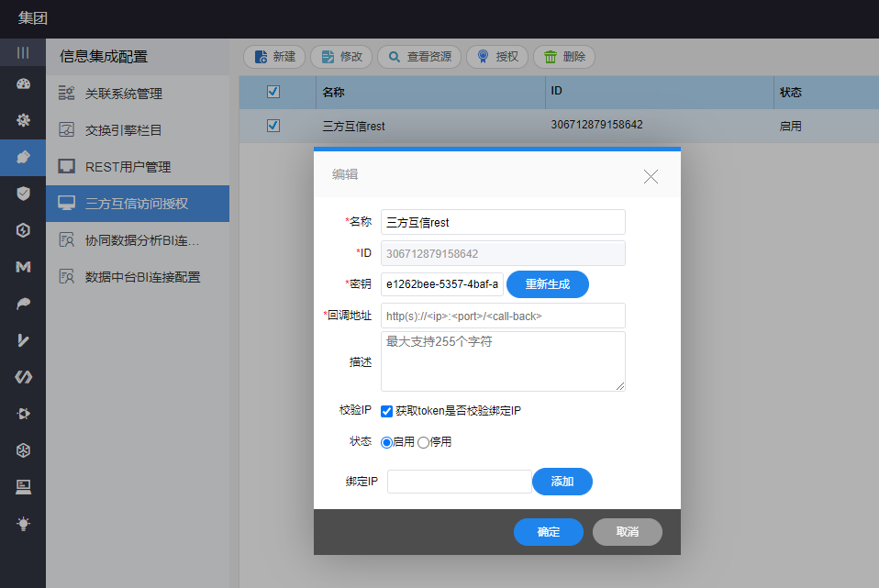
Task: Uncheck the 三方互信rest row checkbox
Action: [273, 126]
